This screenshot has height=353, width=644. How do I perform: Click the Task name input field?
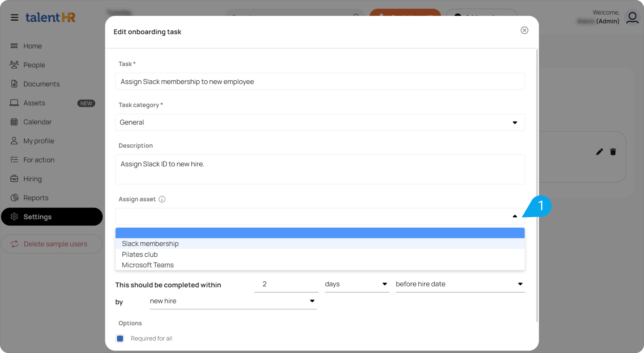(x=320, y=81)
